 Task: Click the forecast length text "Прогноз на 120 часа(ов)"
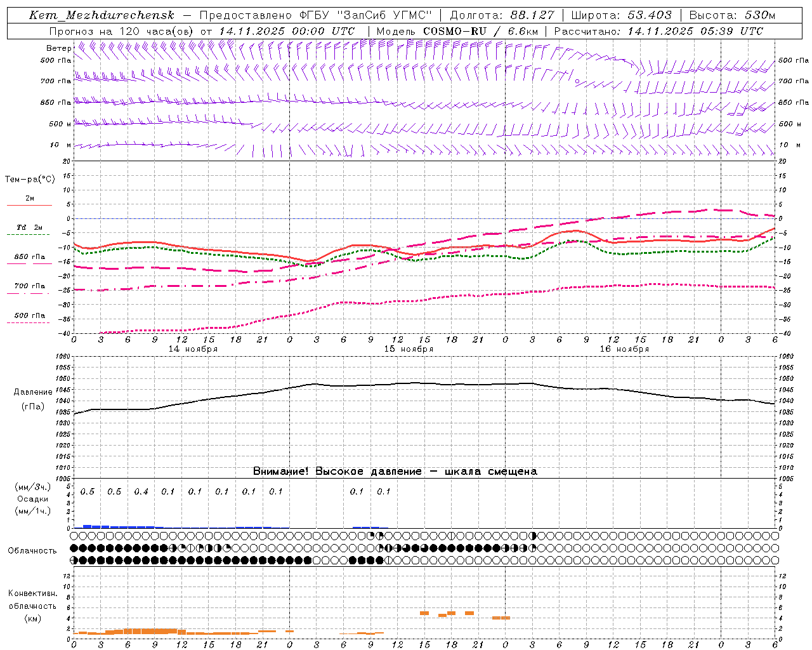coord(122,31)
